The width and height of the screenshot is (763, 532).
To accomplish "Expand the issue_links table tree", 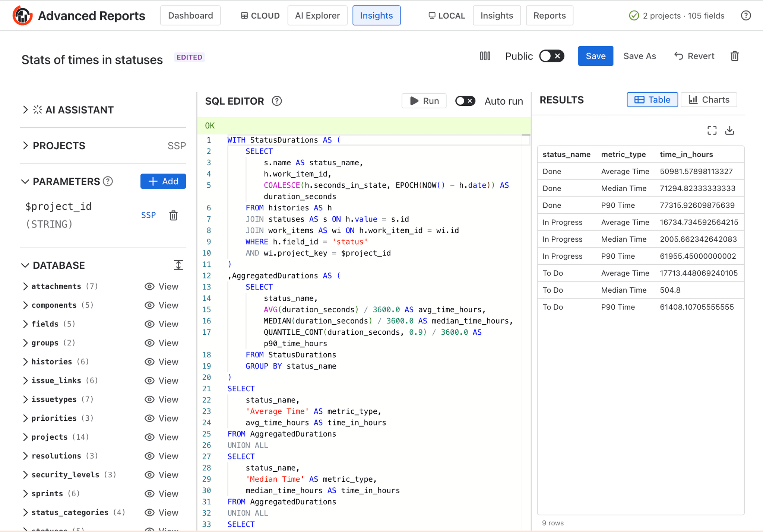I will pos(25,380).
